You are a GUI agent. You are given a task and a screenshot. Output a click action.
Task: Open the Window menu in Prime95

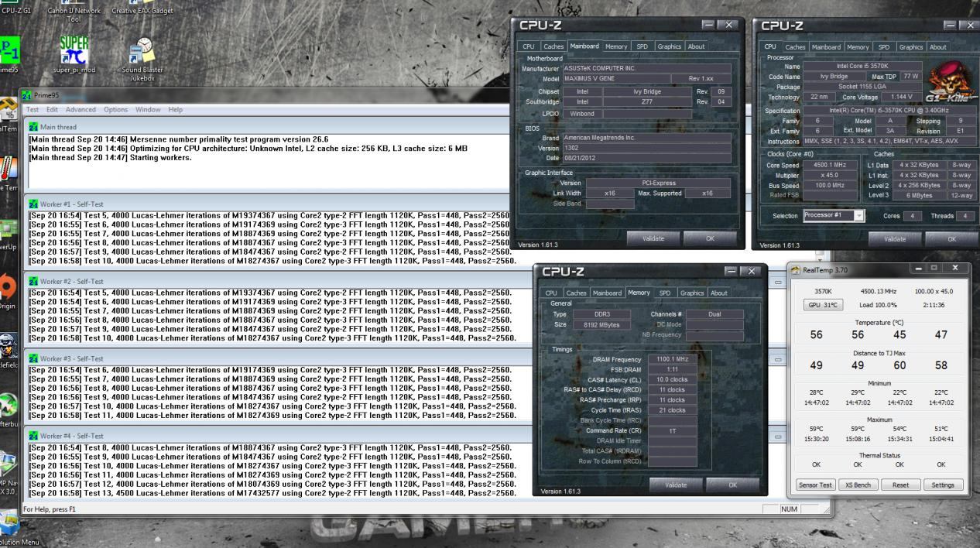pos(148,110)
